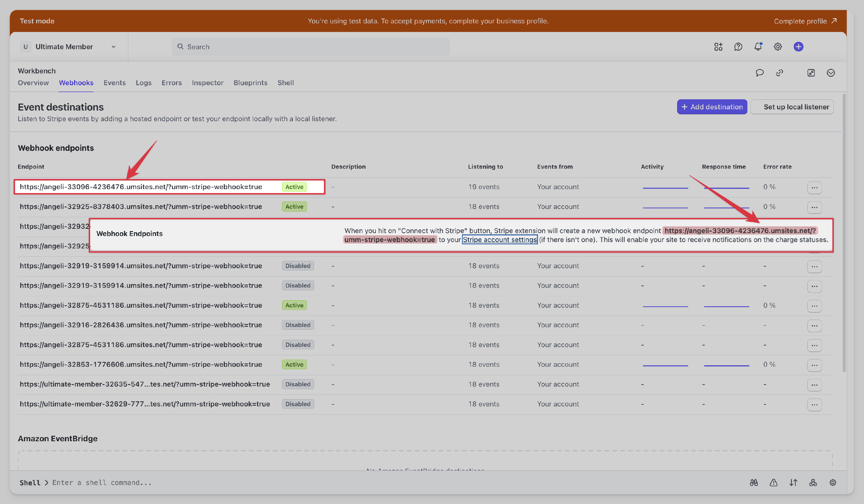Open the settings gear in top header
The height and width of the screenshot is (504, 864).
(x=778, y=47)
